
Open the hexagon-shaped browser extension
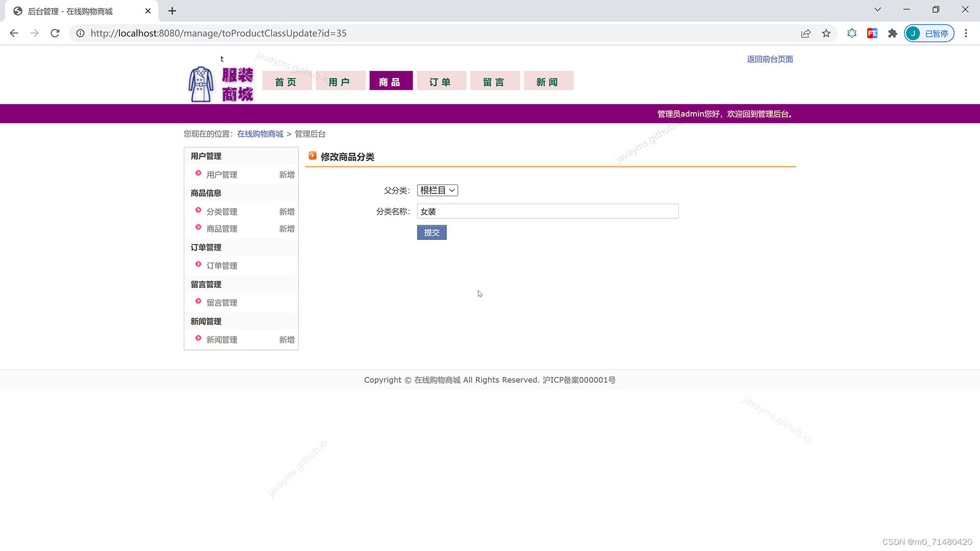(x=851, y=33)
